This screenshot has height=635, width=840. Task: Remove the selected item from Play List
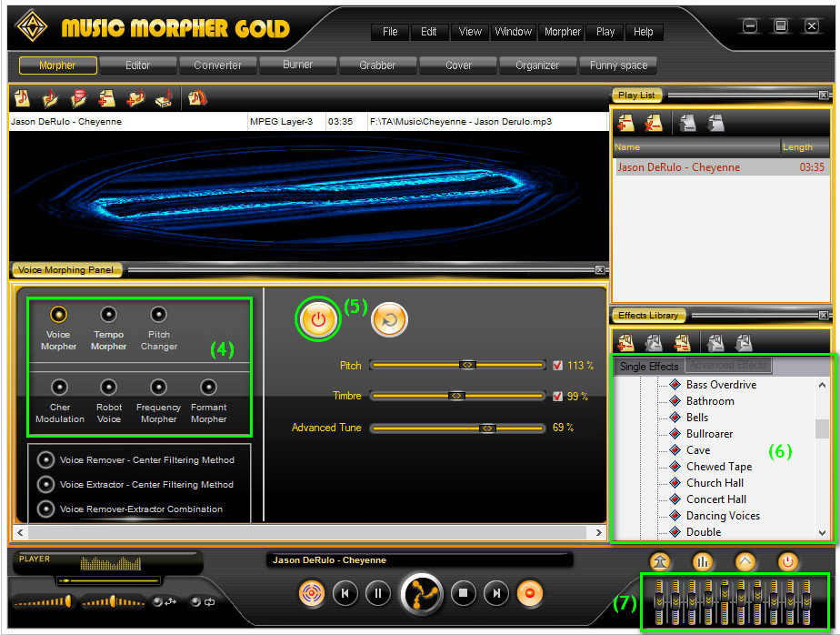coord(653,123)
